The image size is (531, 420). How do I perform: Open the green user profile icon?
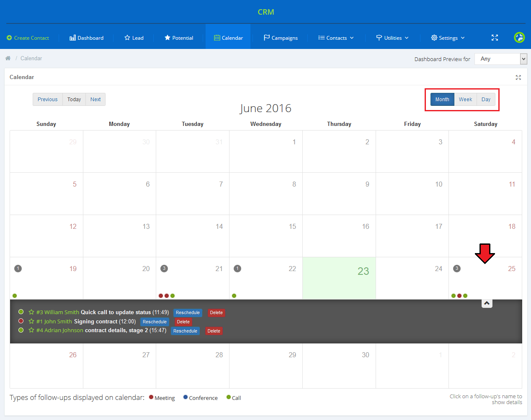pyautogui.click(x=519, y=37)
